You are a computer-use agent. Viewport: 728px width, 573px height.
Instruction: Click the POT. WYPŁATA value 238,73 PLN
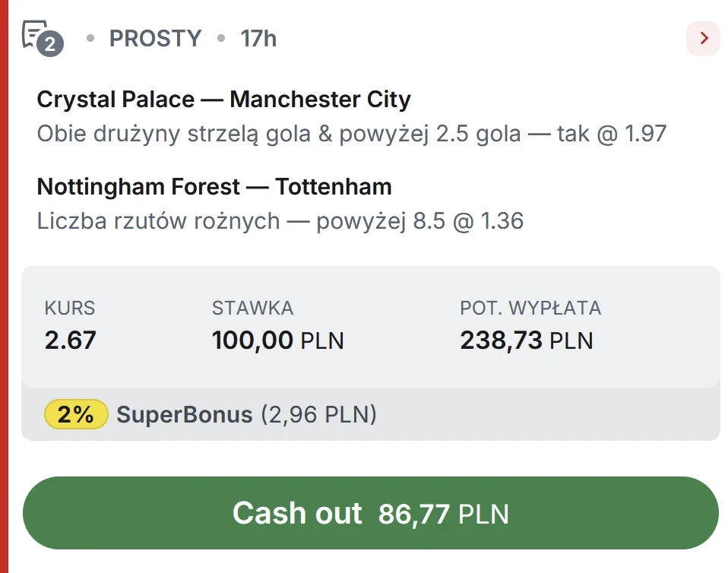pyautogui.click(x=527, y=340)
